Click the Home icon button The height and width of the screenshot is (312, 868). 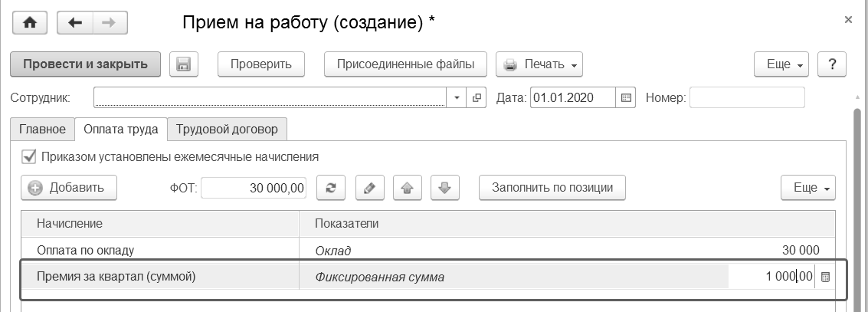(31, 22)
